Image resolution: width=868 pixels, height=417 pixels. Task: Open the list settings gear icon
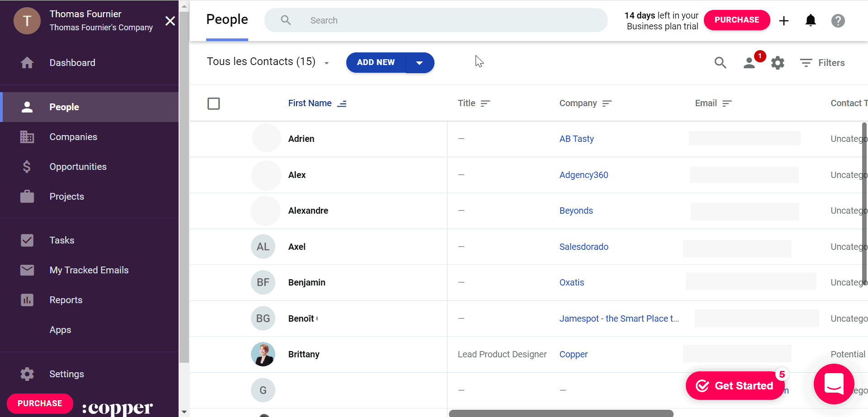[778, 63]
